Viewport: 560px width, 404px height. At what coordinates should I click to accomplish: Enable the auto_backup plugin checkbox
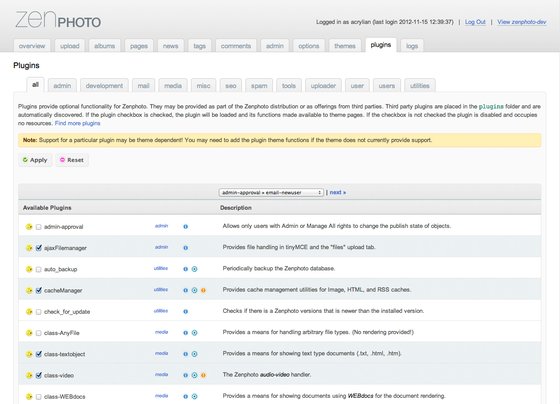(39, 269)
